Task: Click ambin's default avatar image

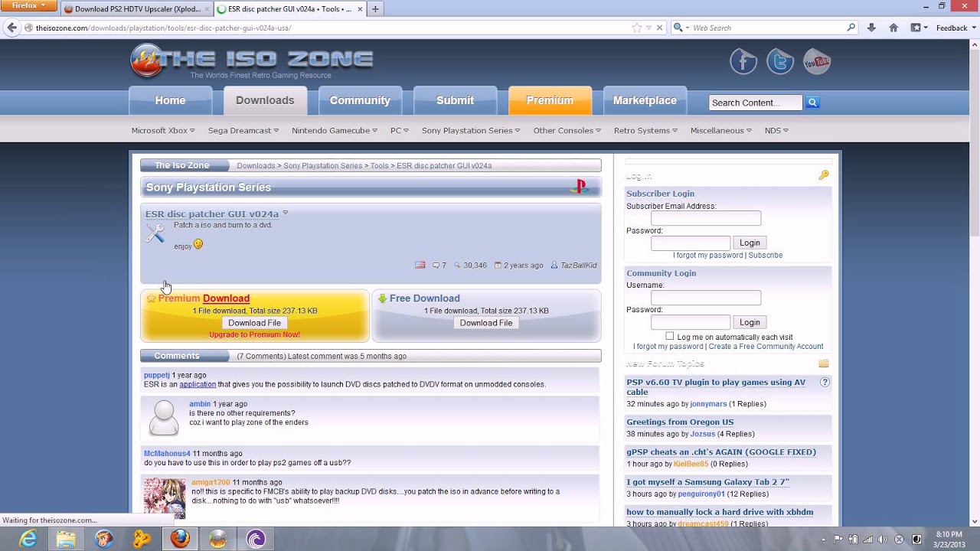Action: [x=164, y=418]
